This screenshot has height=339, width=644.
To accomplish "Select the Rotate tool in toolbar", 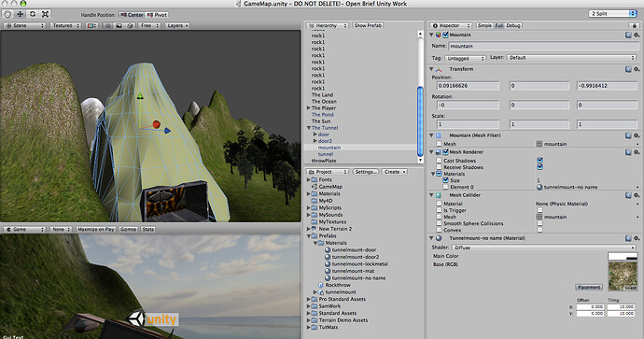I will [x=33, y=14].
